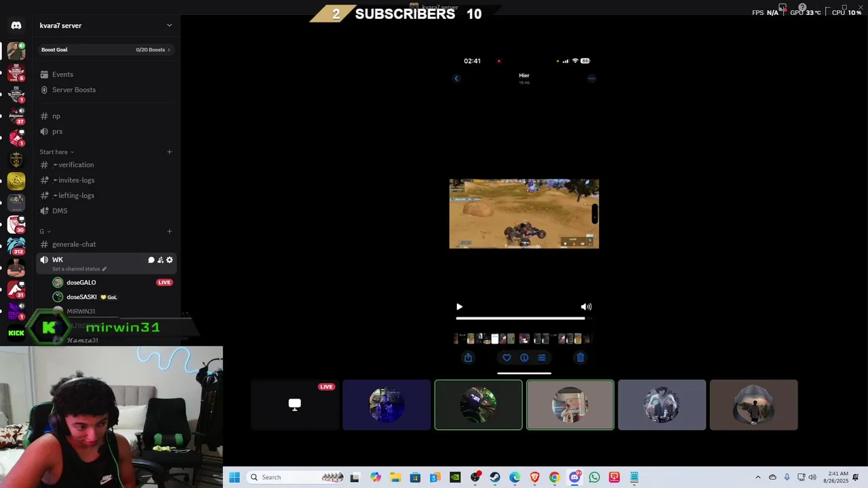Click the taskbar Search box
This screenshot has height=488, width=868.
[x=296, y=477]
